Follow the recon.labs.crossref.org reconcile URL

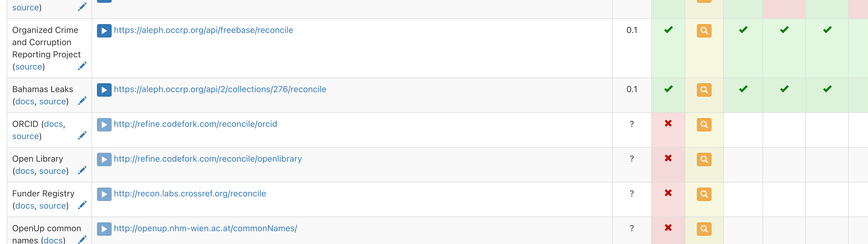coord(190,194)
